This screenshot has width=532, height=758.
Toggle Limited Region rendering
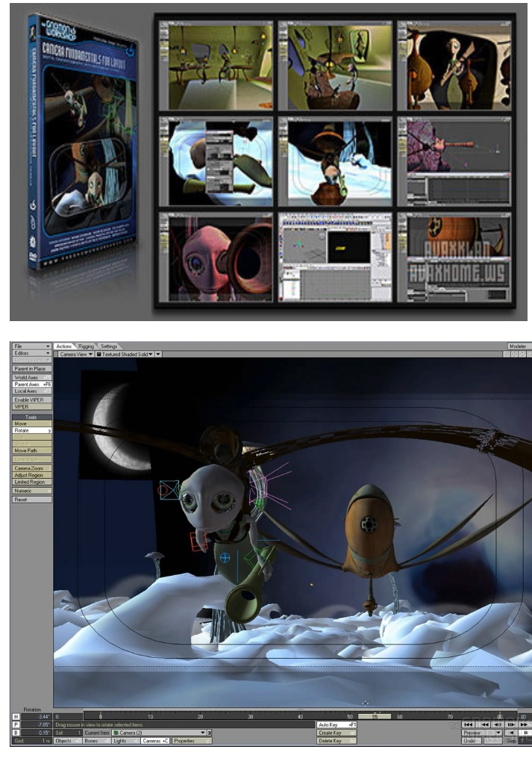point(32,482)
